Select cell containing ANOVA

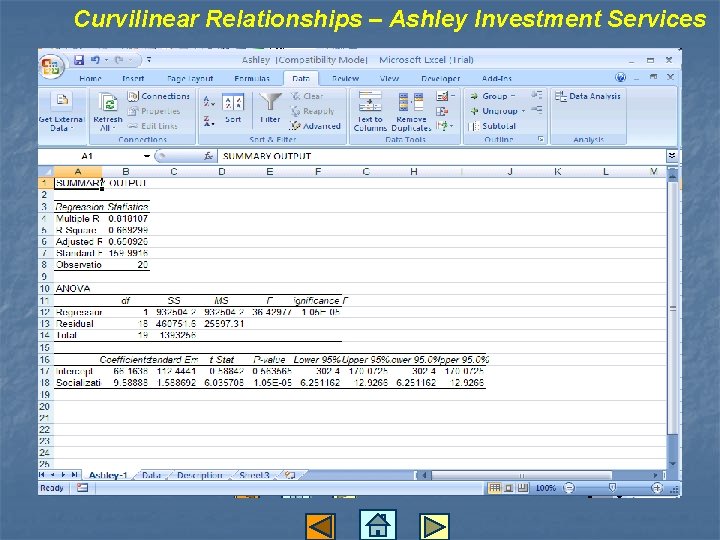(78, 289)
